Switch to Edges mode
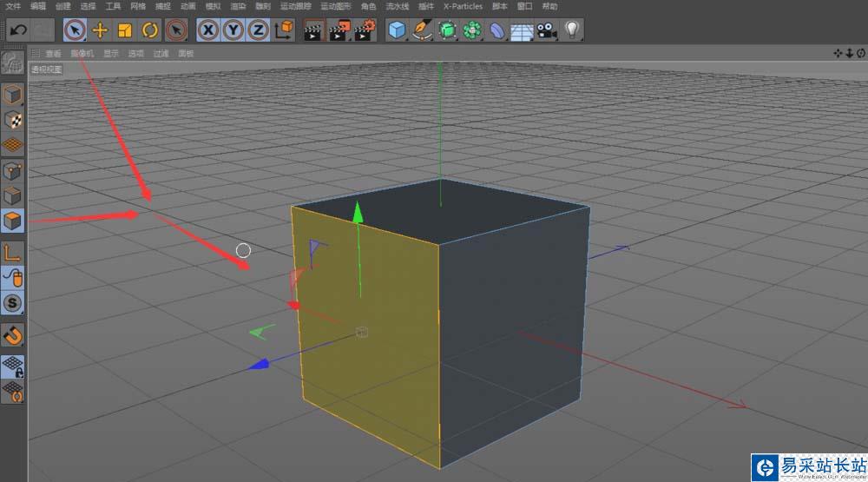Screen dimensions: 868x482 (13, 196)
